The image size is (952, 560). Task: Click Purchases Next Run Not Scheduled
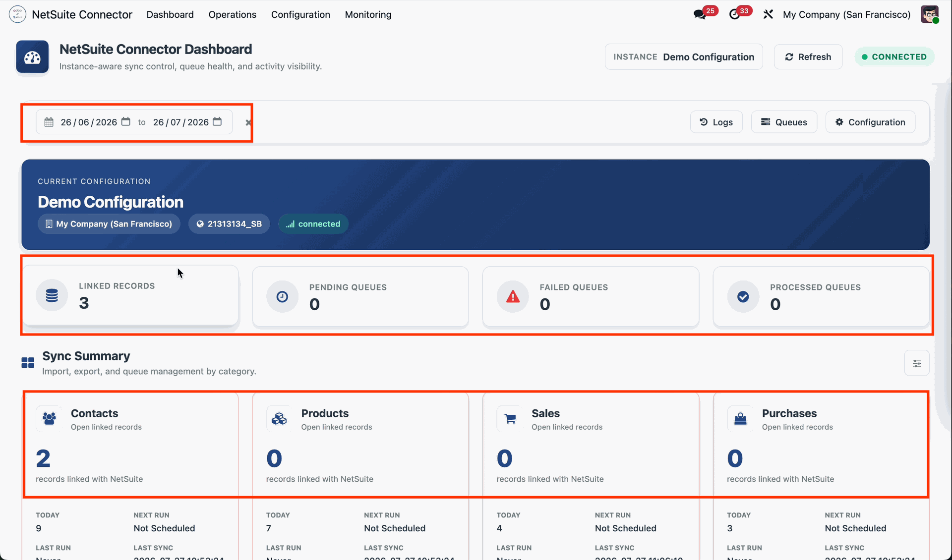coord(855,528)
